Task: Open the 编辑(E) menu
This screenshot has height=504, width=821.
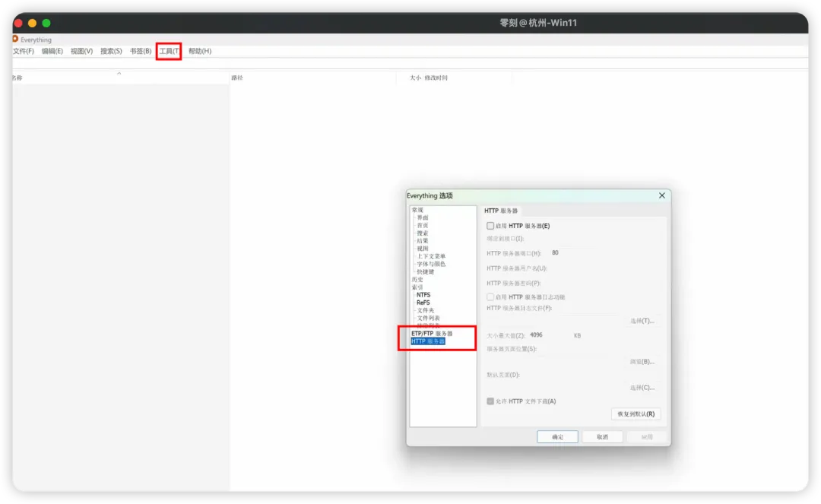Action: pos(52,51)
